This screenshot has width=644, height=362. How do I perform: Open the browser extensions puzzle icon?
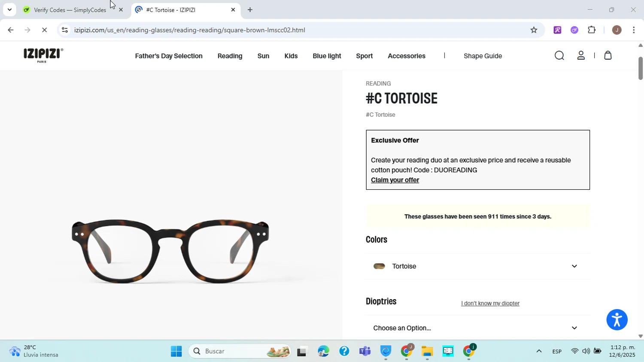(592, 30)
